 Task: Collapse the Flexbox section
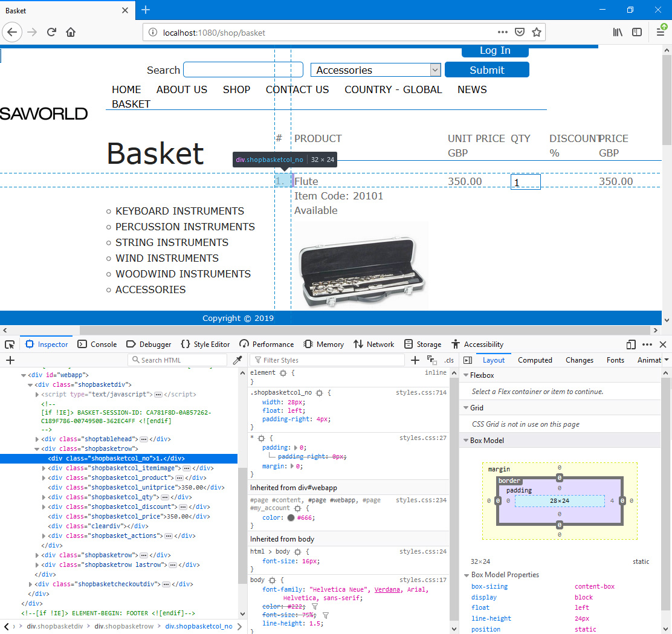pyautogui.click(x=467, y=375)
